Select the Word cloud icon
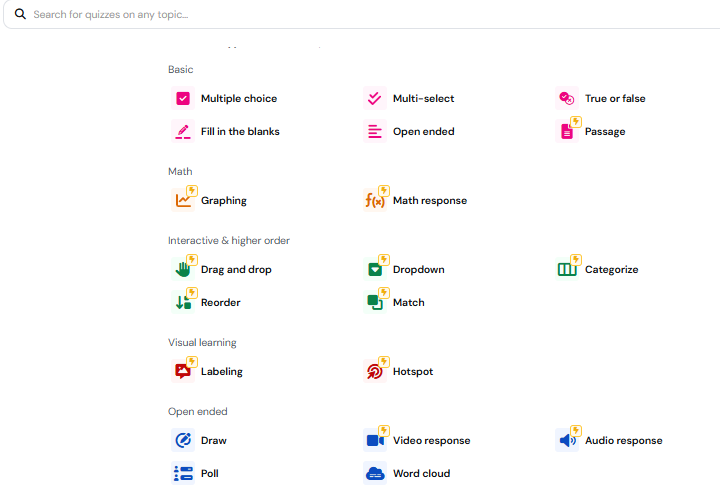This screenshot has height=487, width=720. pyautogui.click(x=375, y=474)
